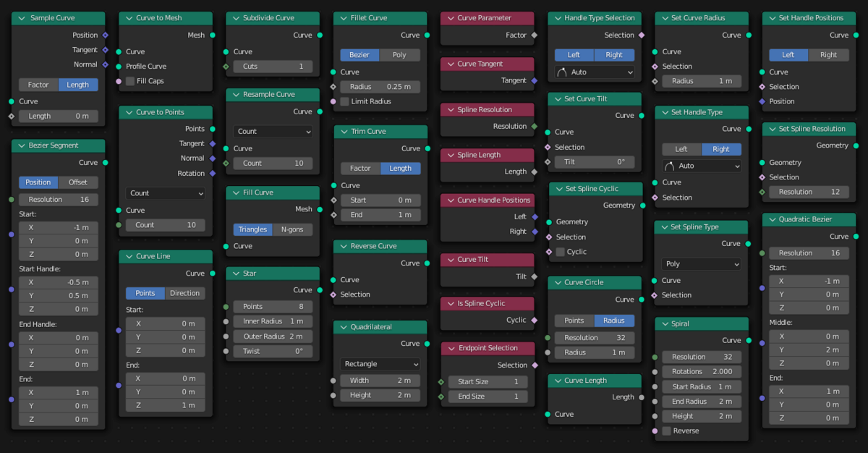The width and height of the screenshot is (868, 453).
Task: Open the Resample Curve Count mode dropdown
Action: point(273,132)
